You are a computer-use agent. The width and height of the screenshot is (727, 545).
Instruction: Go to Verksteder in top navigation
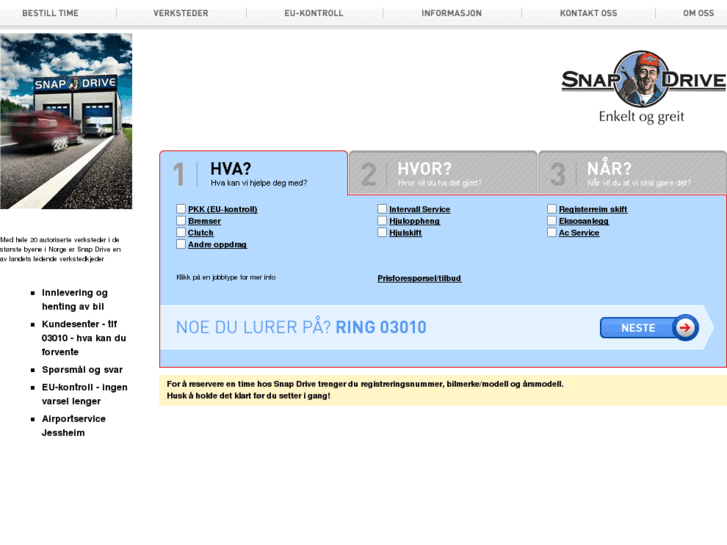[x=181, y=13]
